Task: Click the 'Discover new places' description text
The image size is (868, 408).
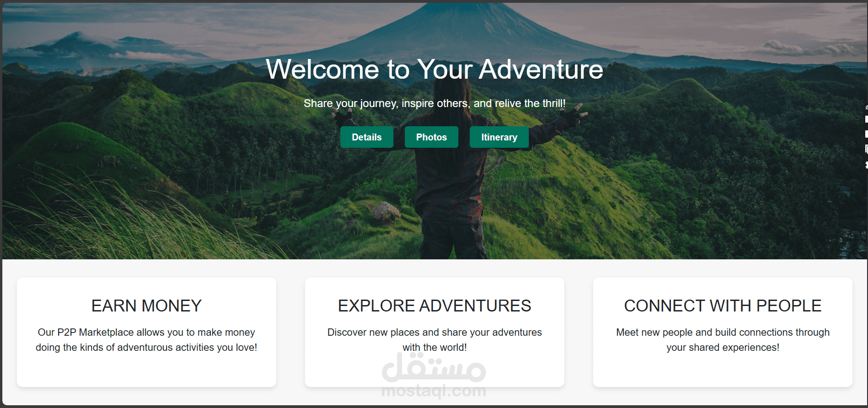Action: 434,340
